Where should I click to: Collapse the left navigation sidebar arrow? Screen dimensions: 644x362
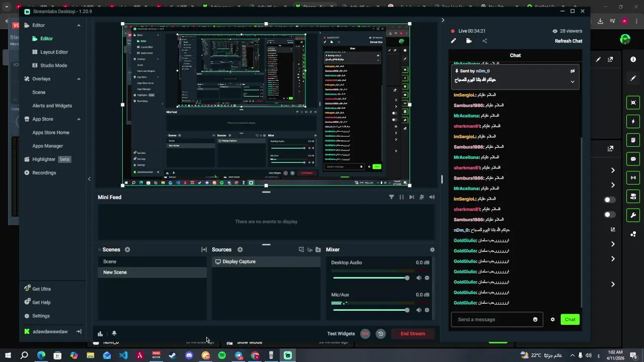[x=89, y=178]
